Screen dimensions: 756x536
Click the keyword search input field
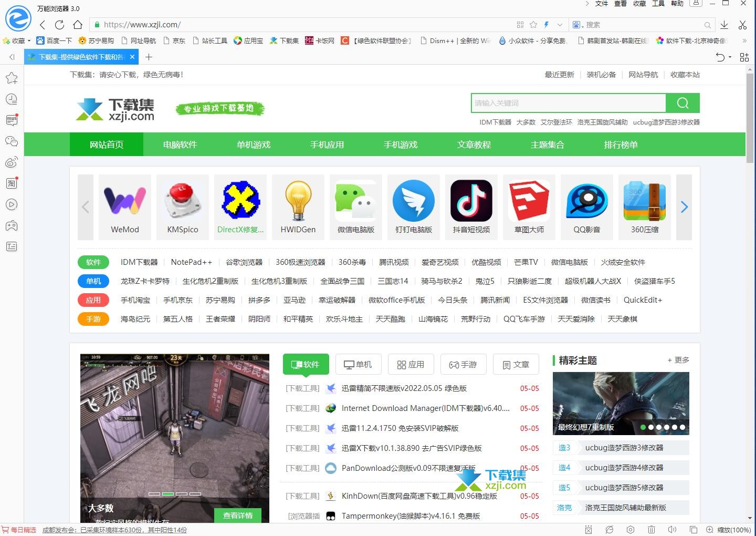coord(568,103)
